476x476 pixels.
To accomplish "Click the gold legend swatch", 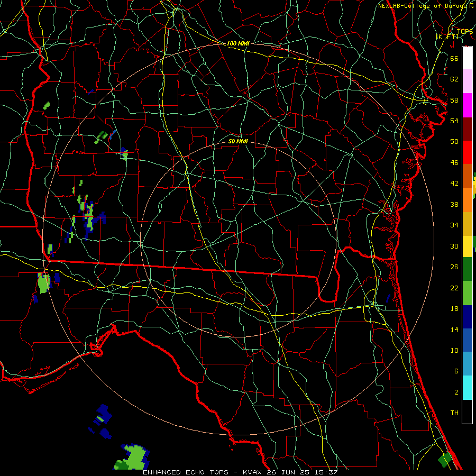I will point(467,224).
